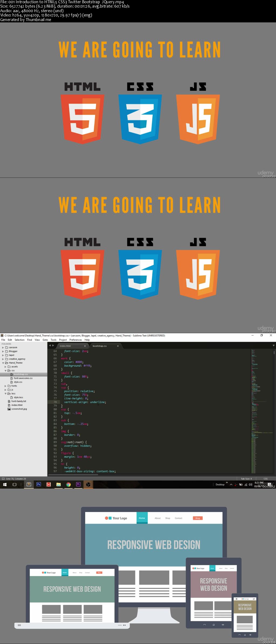This screenshot has width=276, height=644.
Task: Click the screenshot.jpg image file icon
Action: click(x=9, y=409)
